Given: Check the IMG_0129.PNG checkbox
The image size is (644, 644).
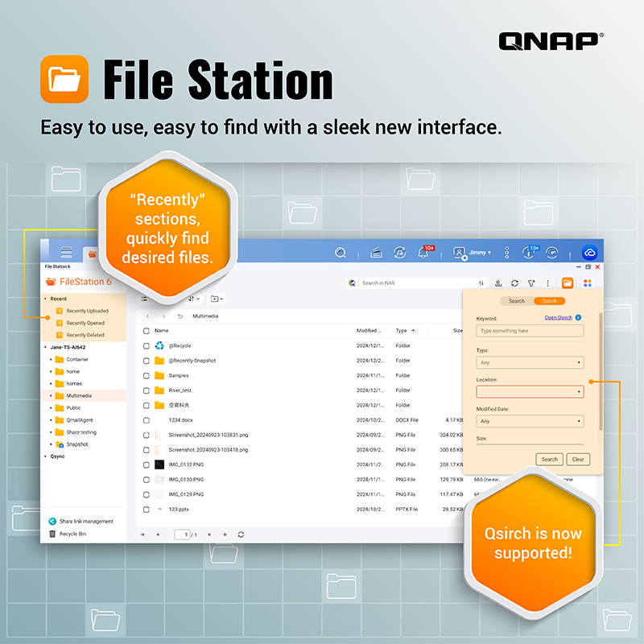Looking at the screenshot, I should 147,494.
